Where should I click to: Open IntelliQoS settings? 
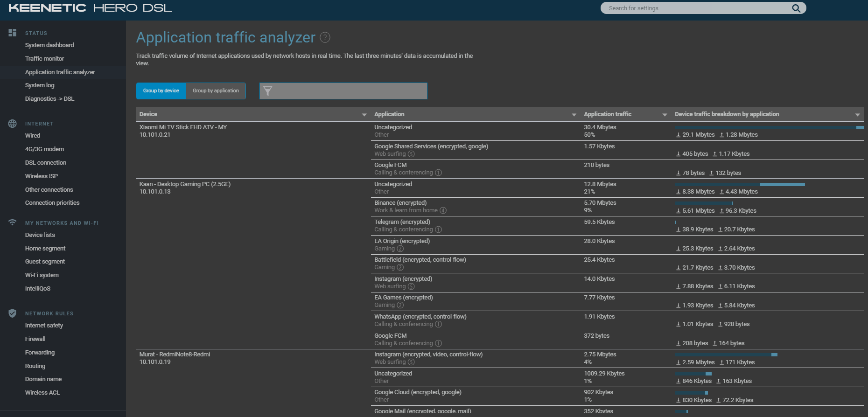tap(38, 289)
